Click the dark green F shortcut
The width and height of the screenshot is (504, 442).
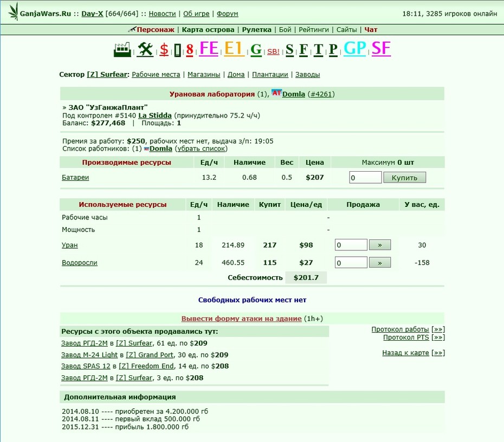pos(303,50)
